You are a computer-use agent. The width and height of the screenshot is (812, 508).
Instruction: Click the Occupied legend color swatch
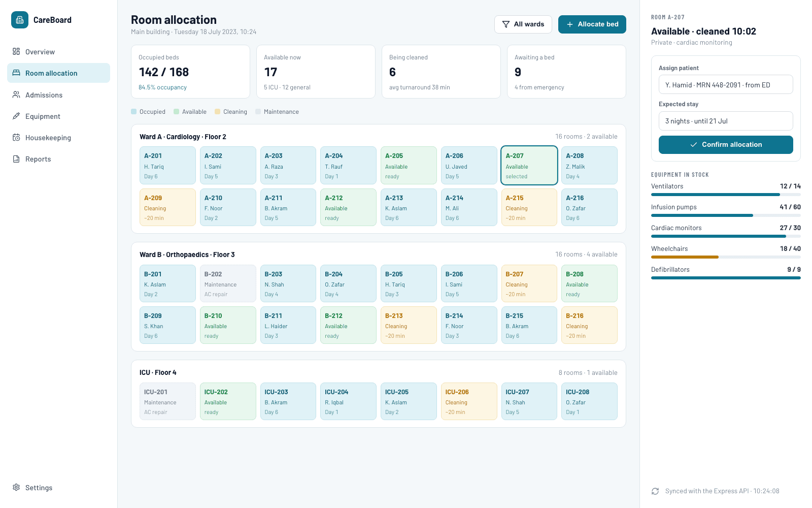(x=134, y=112)
